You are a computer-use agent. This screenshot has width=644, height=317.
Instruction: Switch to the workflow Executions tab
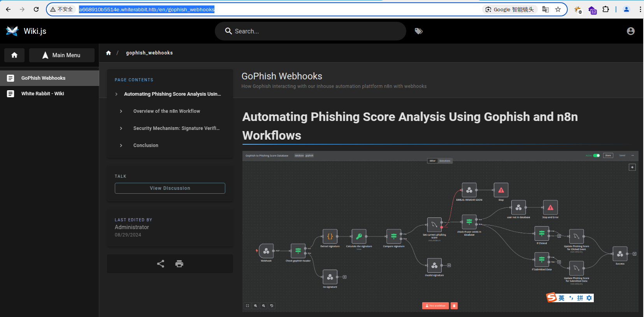click(445, 161)
